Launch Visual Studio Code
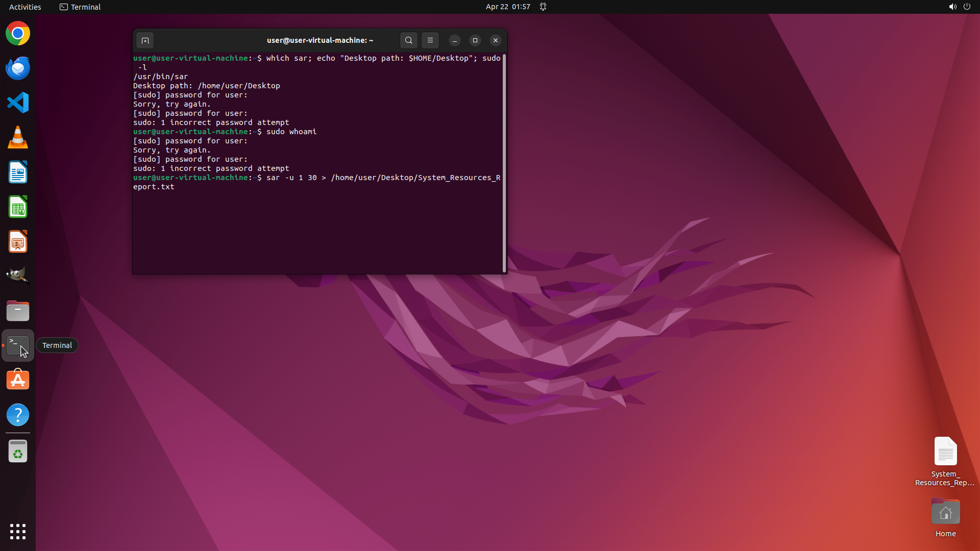This screenshot has width=980, height=551. [x=18, y=103]
